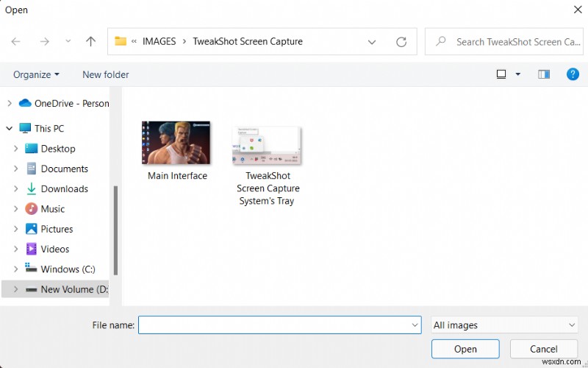Image resolution: width=588 pixels, height=368 pixels.
Task: Expand OneDrive - Personal tree node
Action: (10, 103)
